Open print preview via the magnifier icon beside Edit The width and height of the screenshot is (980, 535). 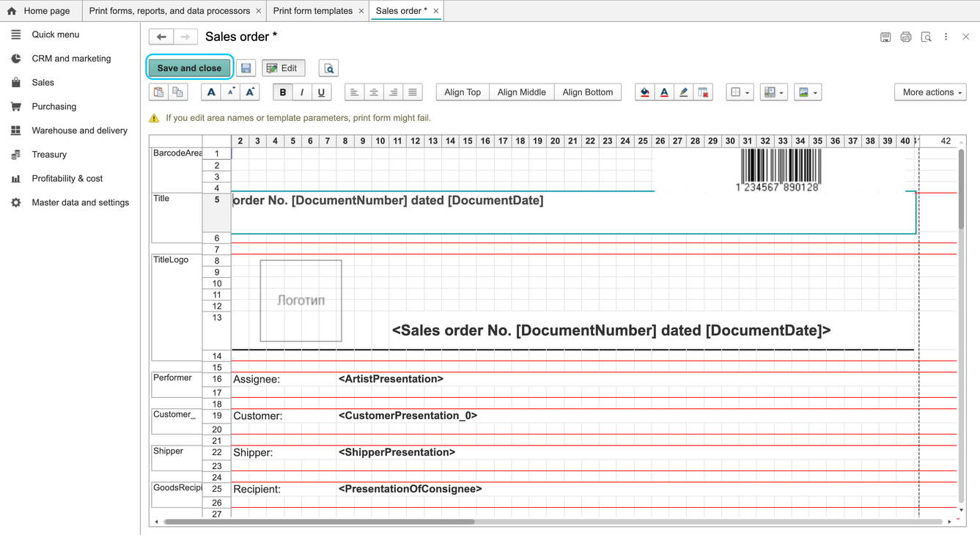[329, 68]
